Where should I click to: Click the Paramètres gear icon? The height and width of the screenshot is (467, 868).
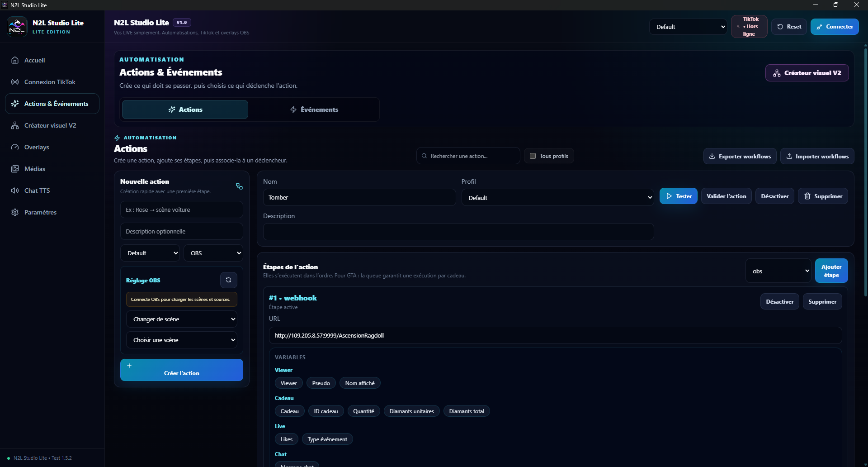(x=15, y=212)
